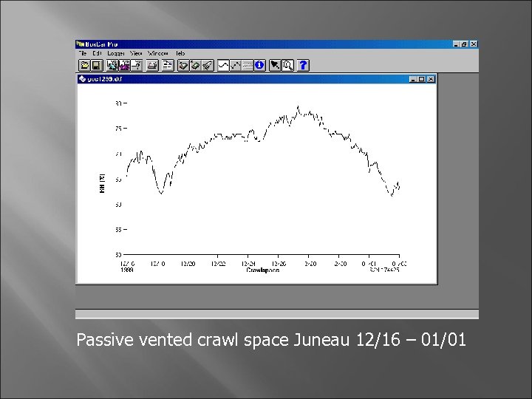Screen dimensions: 532x399
Task: Click the '75' y-axis tick label
Action: coord(118,129)
